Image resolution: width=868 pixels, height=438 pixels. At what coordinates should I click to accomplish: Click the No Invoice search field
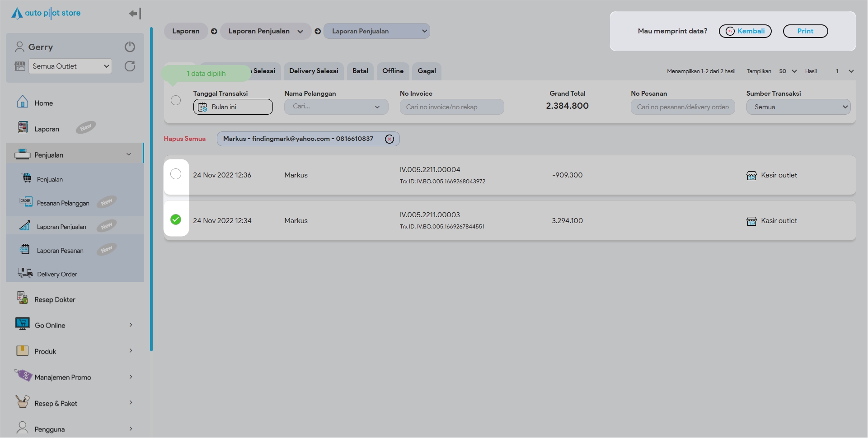point(451,107)
